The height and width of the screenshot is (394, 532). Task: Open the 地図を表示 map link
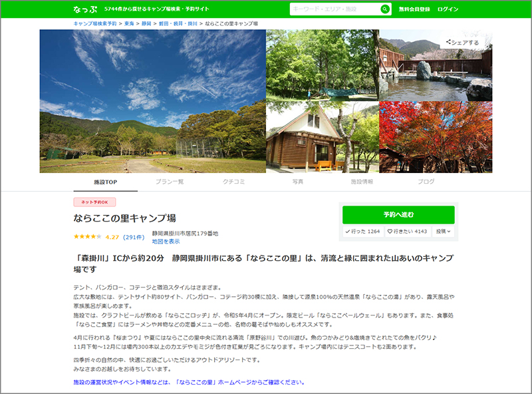(166, 242)
